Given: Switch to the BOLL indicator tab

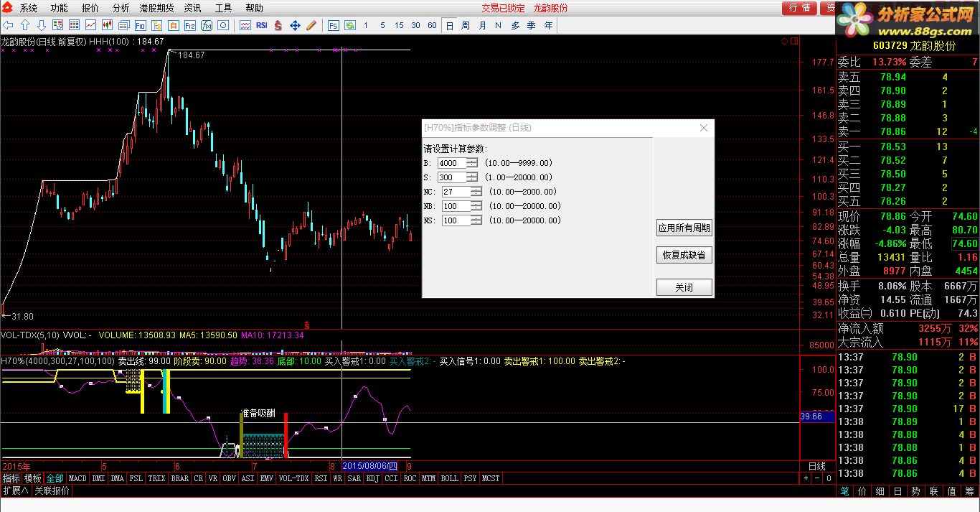Looking at the screenshot, I should [449, 478].
